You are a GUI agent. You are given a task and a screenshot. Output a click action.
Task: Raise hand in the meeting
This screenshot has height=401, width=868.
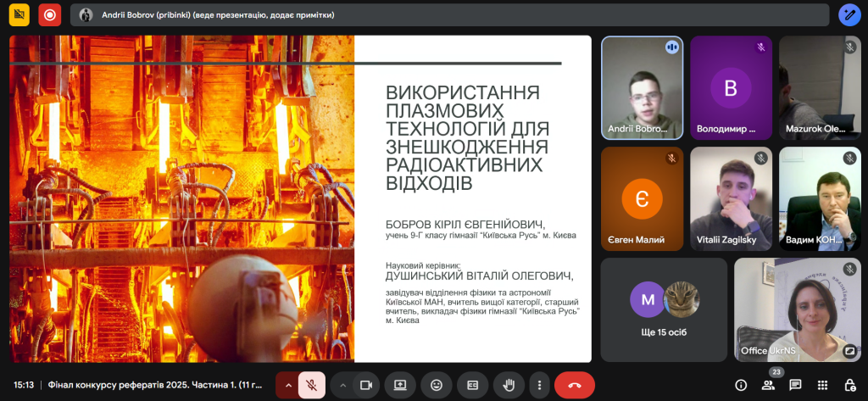(x=509, y=385)
